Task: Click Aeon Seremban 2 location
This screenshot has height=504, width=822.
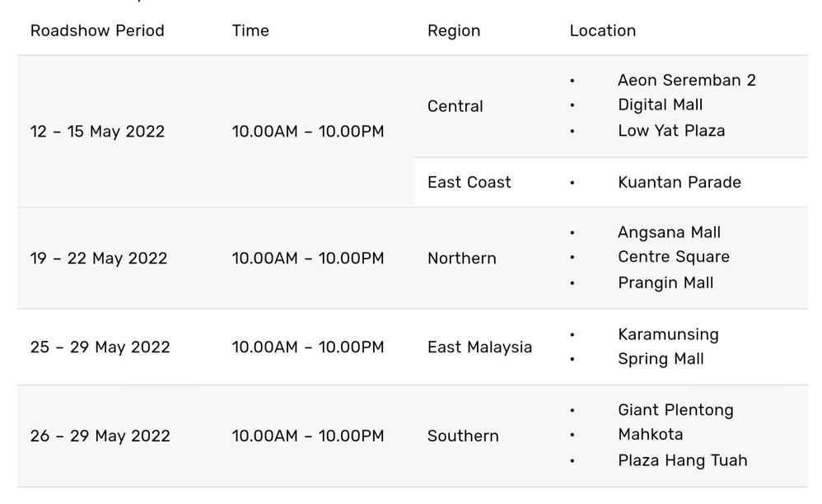Action: (x=687, y=80)
